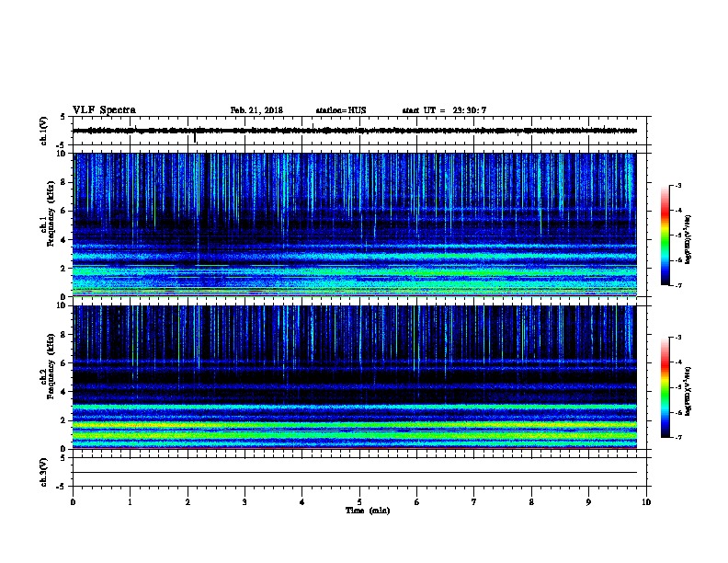Click the "4" tick on Time axis

click(302, 502)
